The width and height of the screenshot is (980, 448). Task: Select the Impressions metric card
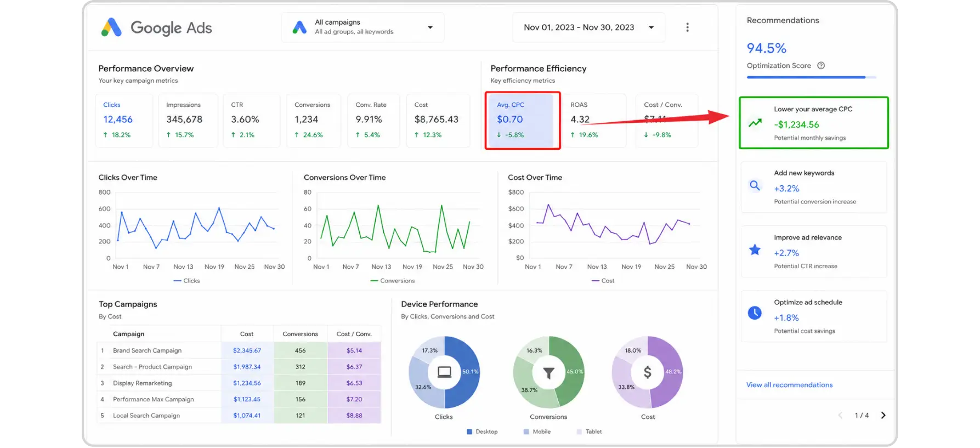click(188, 121)
